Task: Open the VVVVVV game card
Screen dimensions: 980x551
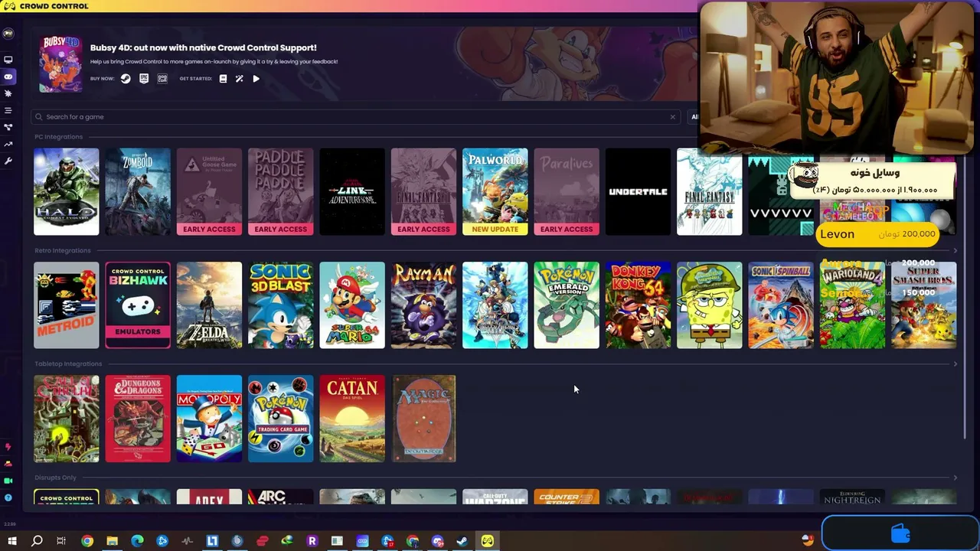Action: [x=781, y=191]
